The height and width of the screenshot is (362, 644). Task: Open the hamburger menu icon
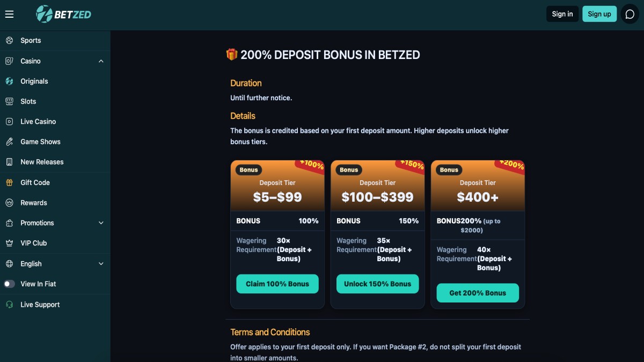[x=9, y=14]
